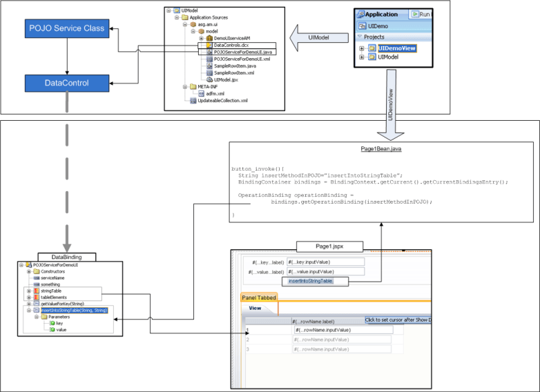Switch to the View tab in Panel Tabbed

255,309
